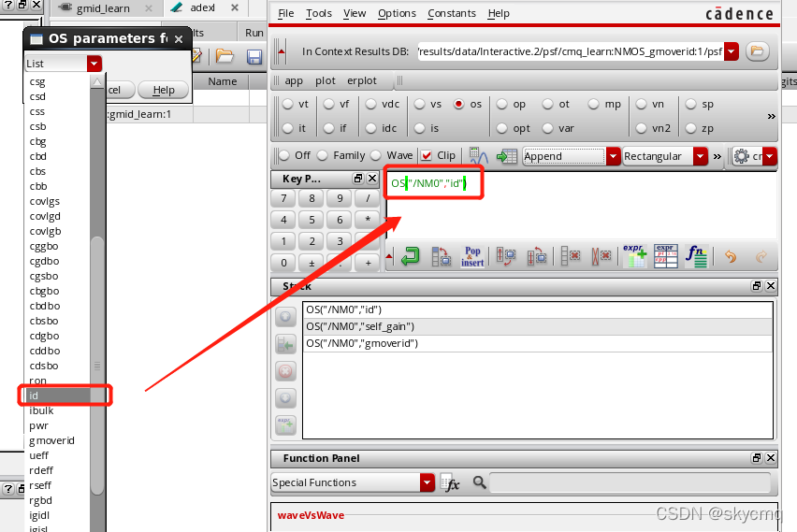Click the save disk icon in ADE window
This screenshot has height=532, width=797.
click(254, 56)
